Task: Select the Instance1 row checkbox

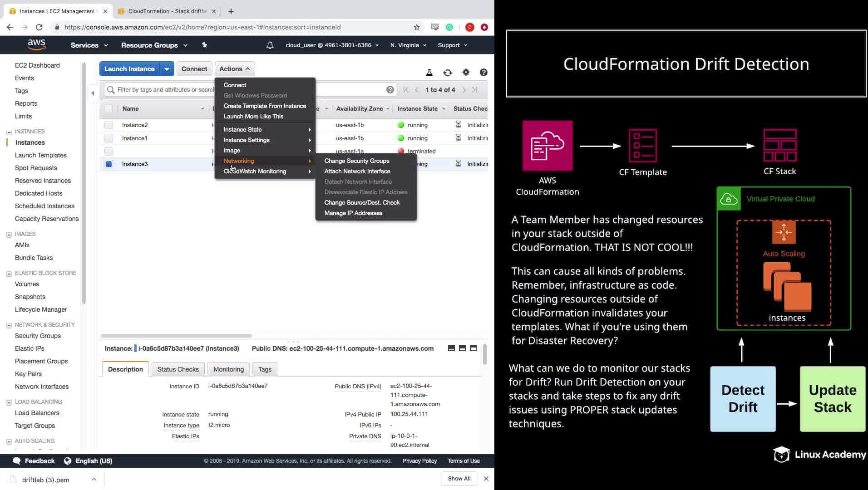Action: [x=108, y=138]
